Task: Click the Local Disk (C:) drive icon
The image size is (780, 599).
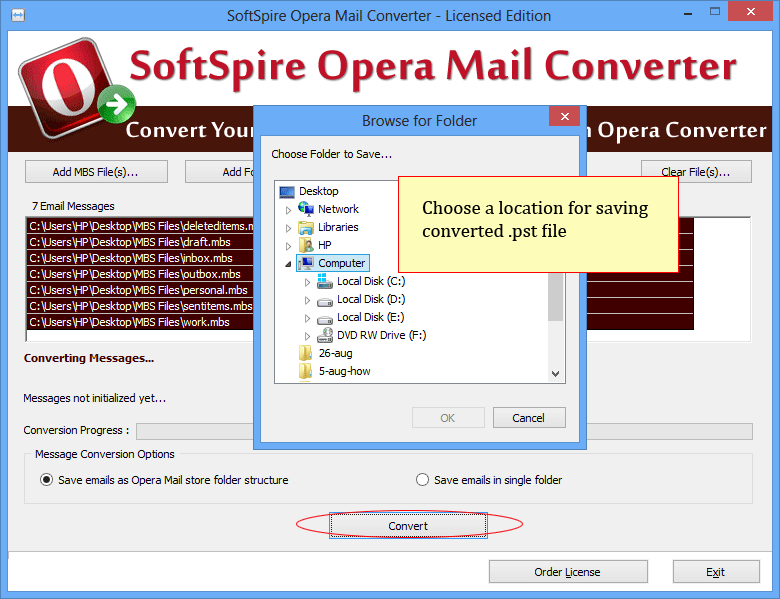Action: (x=325, y=282)
